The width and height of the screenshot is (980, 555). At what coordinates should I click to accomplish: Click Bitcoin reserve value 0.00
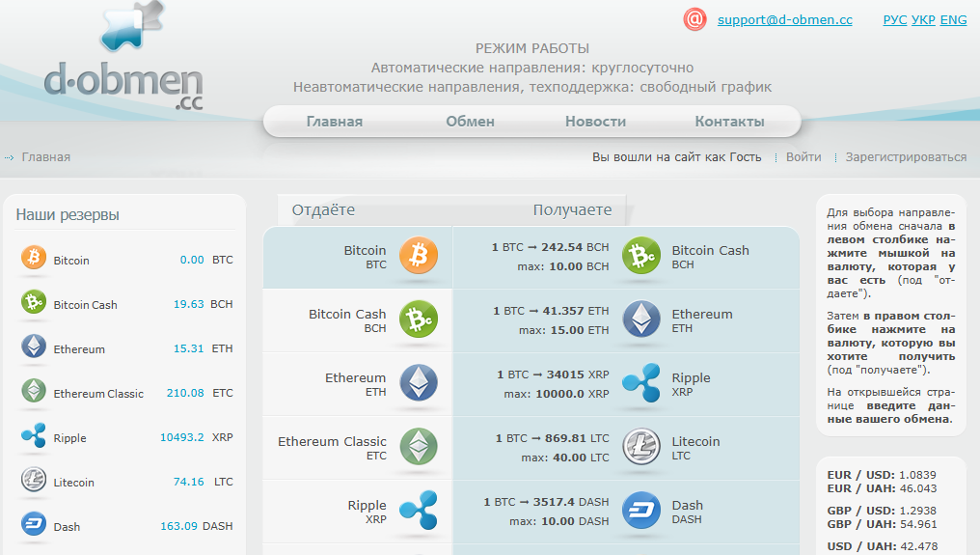(192, 260)
